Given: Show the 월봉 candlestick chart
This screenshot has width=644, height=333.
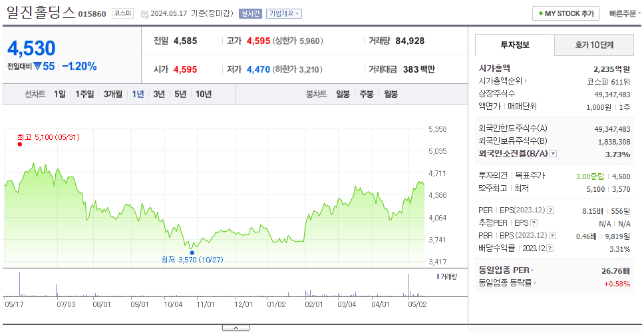Looking at the screenshot, I should pos(391,94).
